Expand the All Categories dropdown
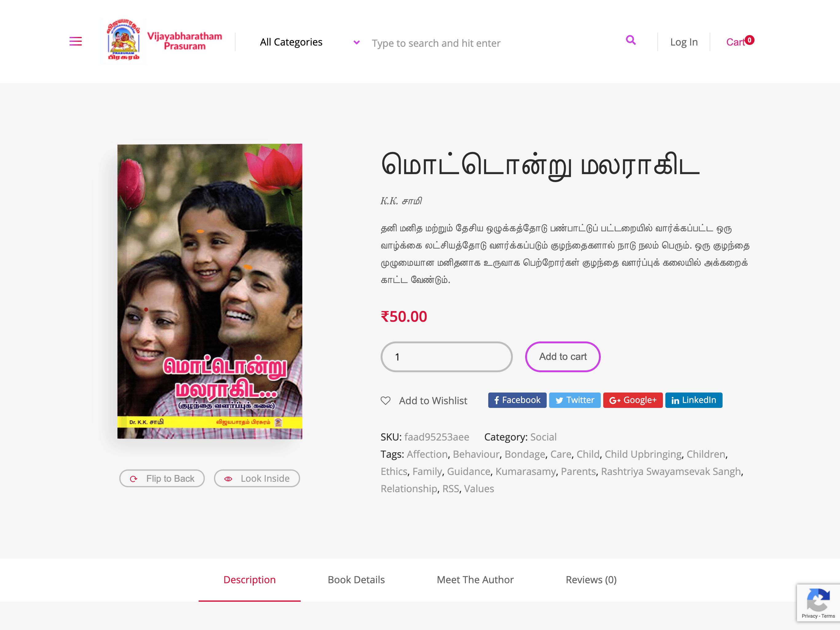The image size is (840, 630). tap(310, 42)
